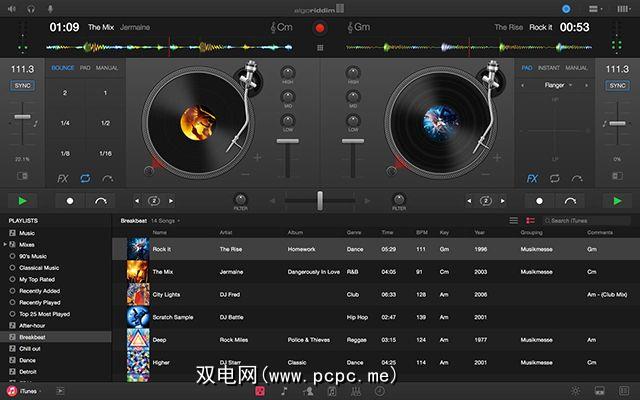Click the left deck jump-to-start arc button
This screenshot has width=640, height=400.
[x=100, y=201]
